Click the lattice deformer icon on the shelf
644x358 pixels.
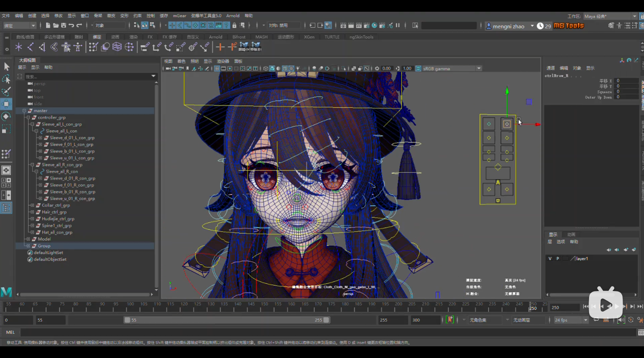click(117, 47)
